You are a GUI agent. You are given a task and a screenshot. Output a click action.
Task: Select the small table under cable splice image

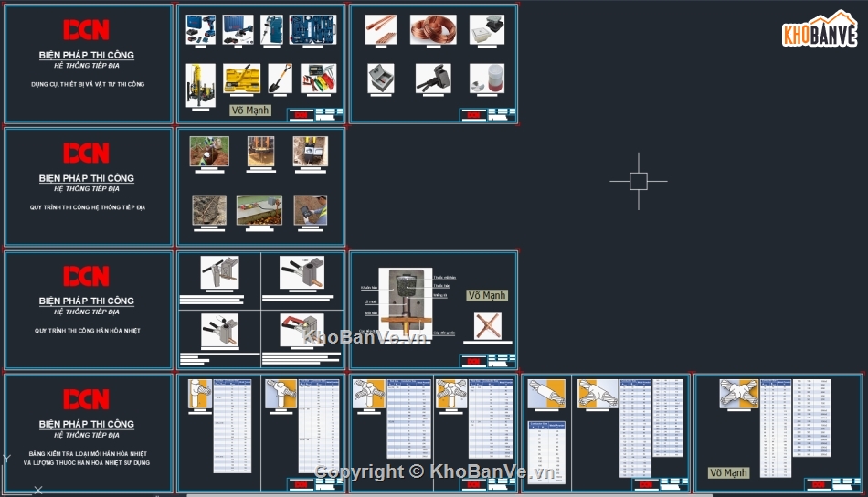546,452
